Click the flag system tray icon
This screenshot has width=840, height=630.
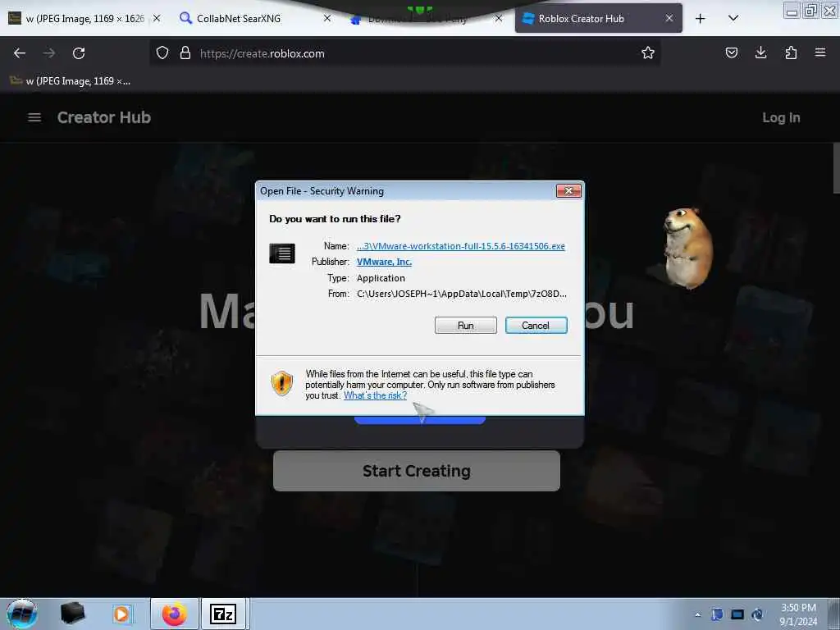[717, 614]
